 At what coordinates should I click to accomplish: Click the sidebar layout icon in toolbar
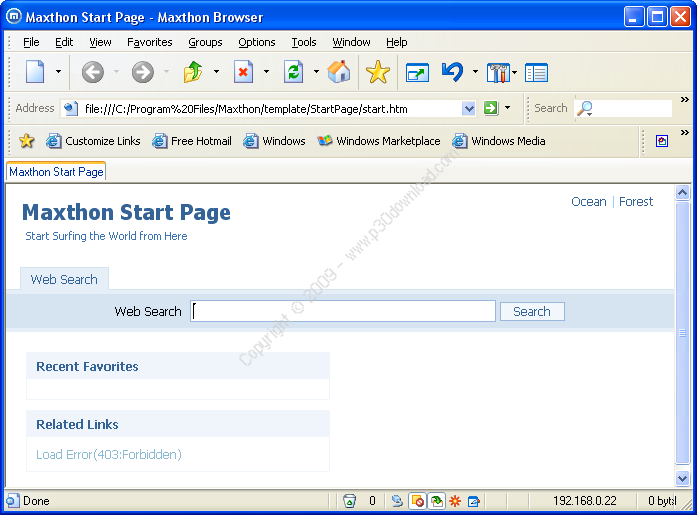click(x=536, y=72)
